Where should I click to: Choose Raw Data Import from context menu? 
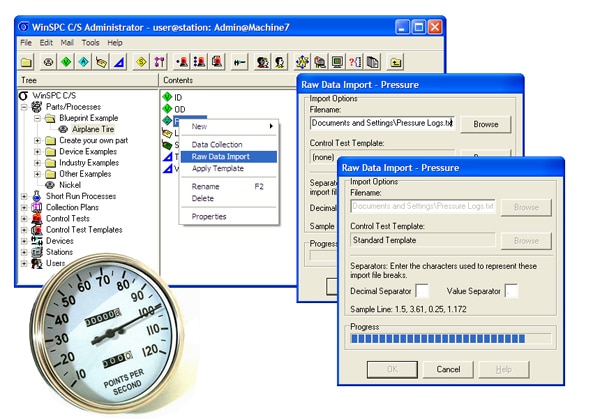221,156
